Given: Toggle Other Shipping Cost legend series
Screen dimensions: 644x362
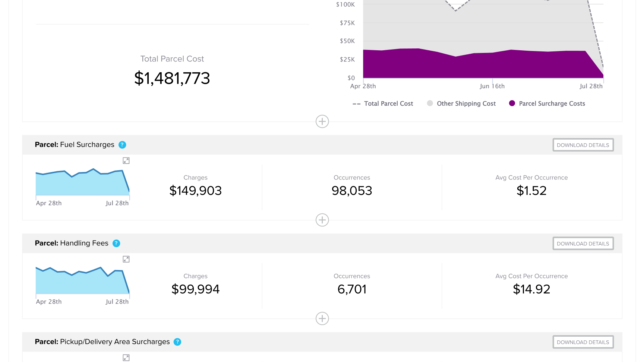Looking at the screenshot, I should click(461, 104).
